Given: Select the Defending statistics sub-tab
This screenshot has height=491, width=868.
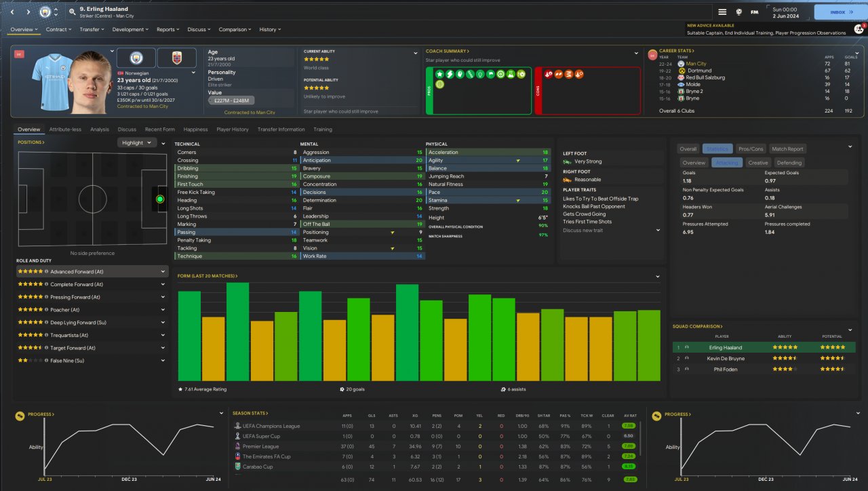Looking at the screenshot, I should (x=789, y=163).
